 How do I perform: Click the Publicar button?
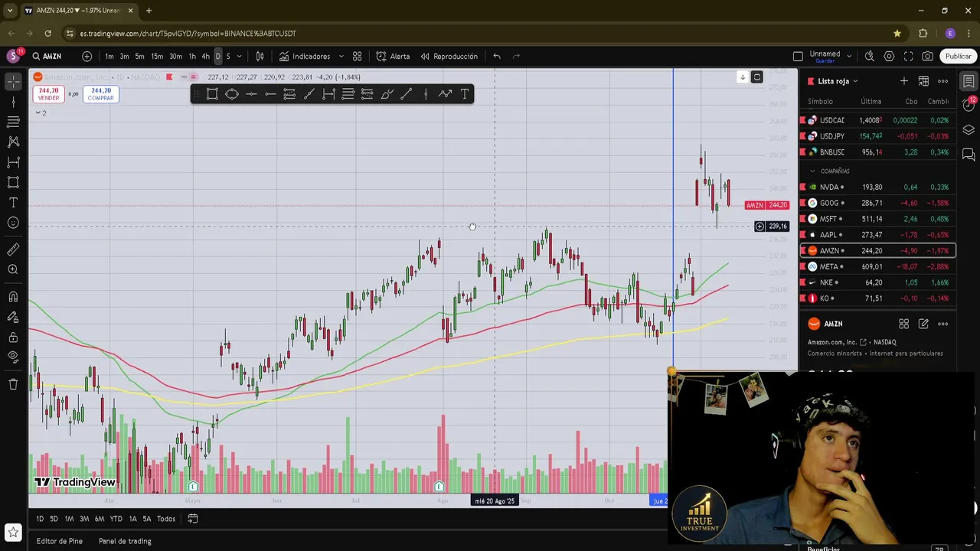coord(958,56)
